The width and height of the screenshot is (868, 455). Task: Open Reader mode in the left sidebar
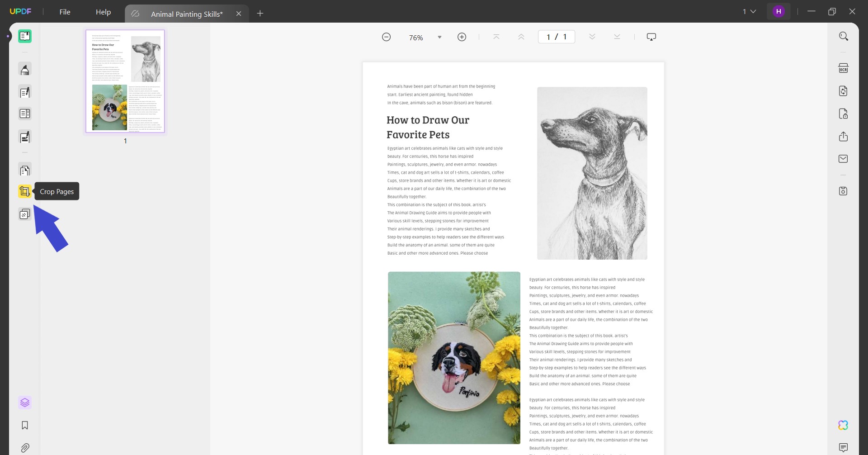point(25,36)
